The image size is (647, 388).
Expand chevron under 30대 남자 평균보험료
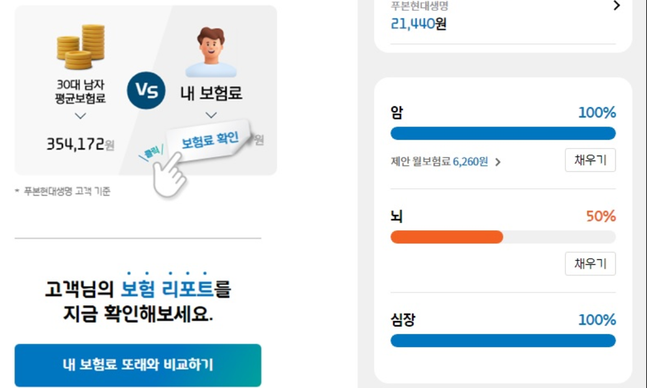click(x=80, y=116)
